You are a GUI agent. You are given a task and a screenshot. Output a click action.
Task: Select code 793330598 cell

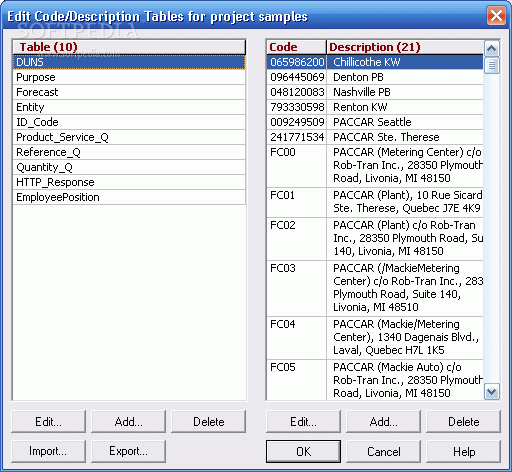[296, 107]
